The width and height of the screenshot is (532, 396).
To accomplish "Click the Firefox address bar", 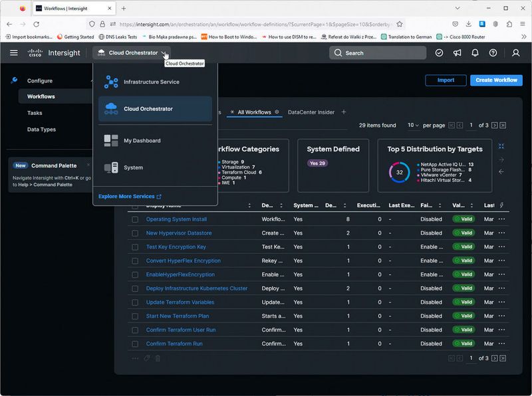I will pos(255,24).
